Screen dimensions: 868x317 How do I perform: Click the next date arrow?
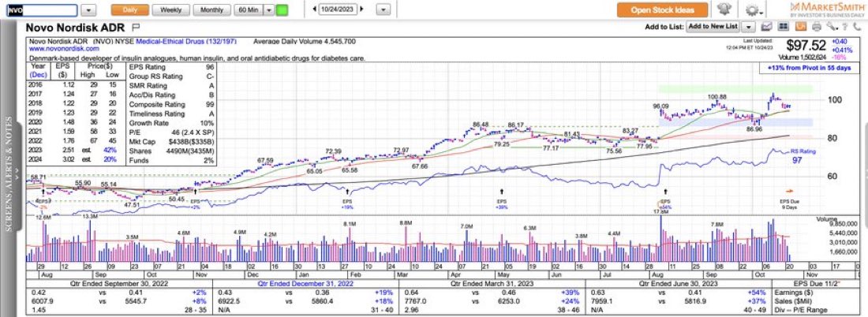362,9
